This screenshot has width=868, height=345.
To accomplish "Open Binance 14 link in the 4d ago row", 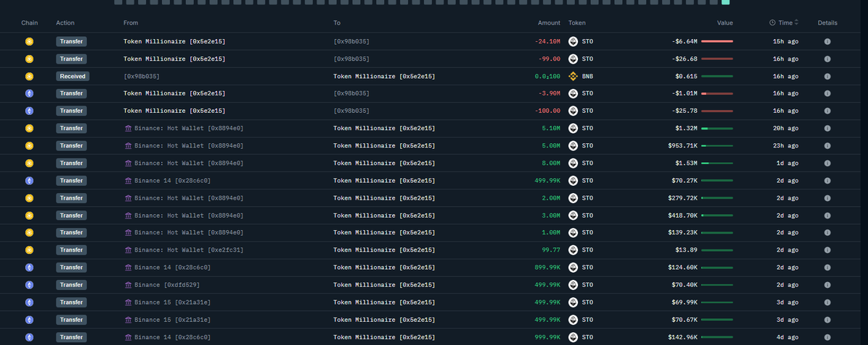I will click(x=172, y=336).
